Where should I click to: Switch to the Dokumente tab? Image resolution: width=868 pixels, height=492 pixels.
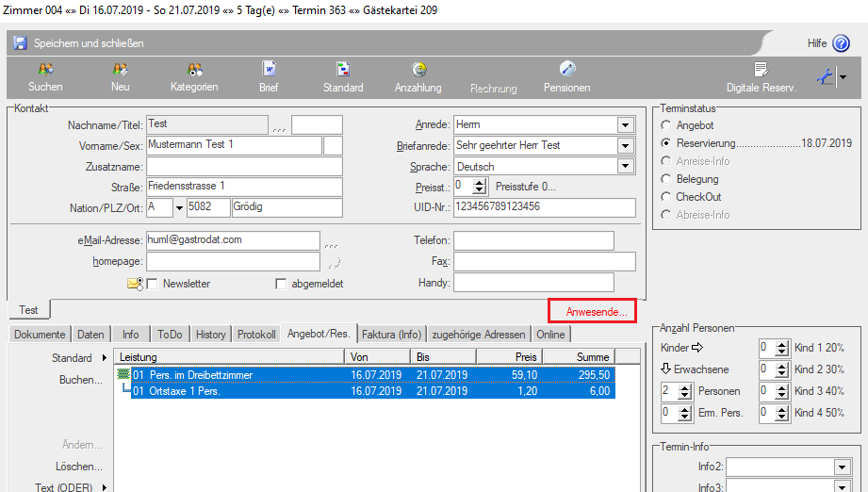(x=40, y=335)
